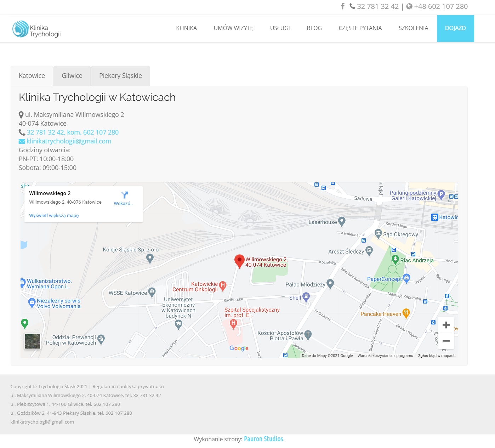Click the Parking podziemny Galerii Katowickiej marker
Viewport: 495px width, 448px height.
tap(441, 194)
